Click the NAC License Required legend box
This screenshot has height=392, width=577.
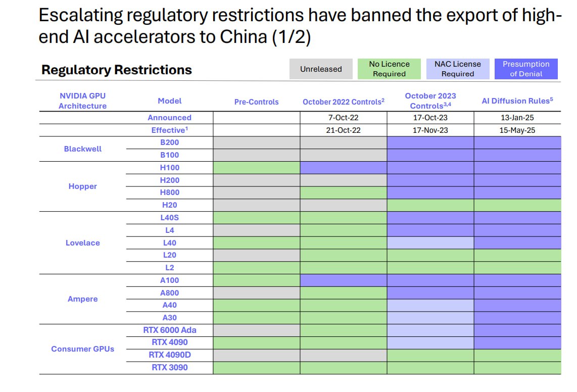458,69
